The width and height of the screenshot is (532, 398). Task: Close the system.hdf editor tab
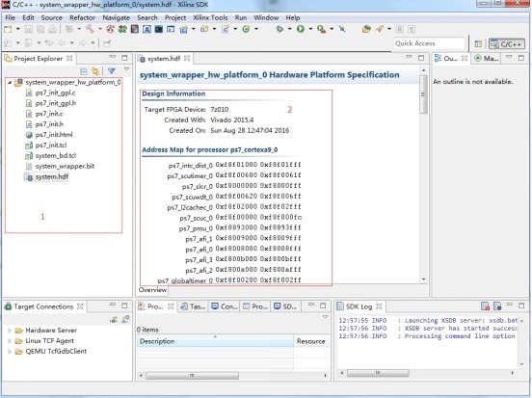pos(187,59)
